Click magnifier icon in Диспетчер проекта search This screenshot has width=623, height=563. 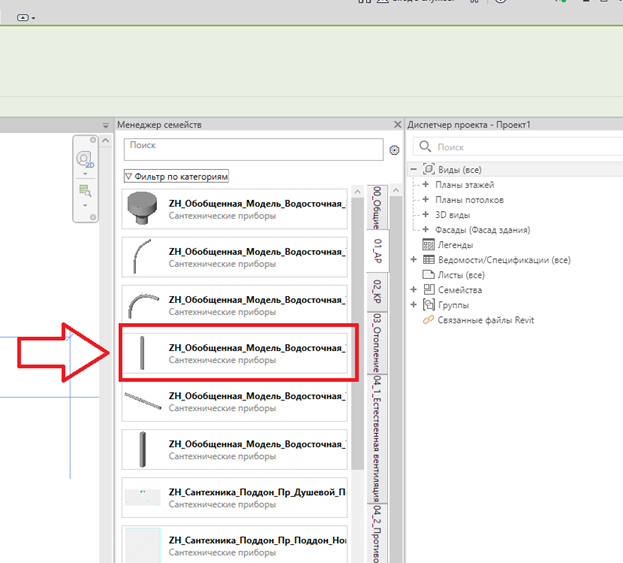(x=425, y=147)
